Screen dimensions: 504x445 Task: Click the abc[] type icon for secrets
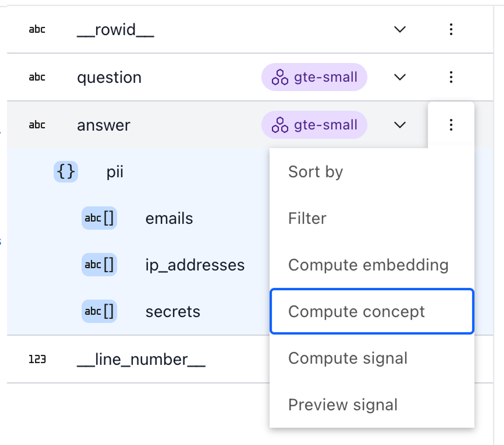pos(99,311)
